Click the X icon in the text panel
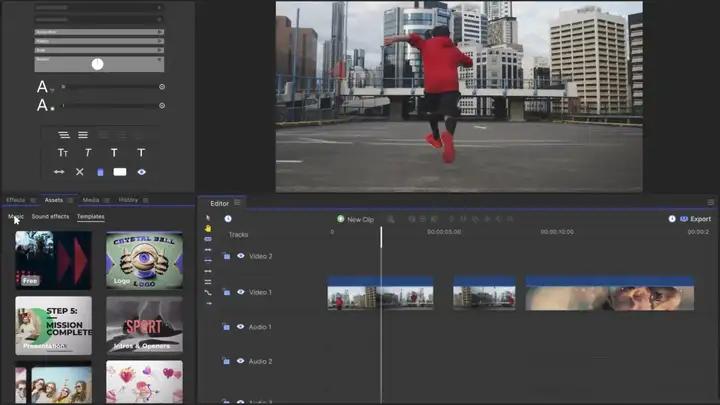This screenshot has width=720, height=405. coord(80,172)
